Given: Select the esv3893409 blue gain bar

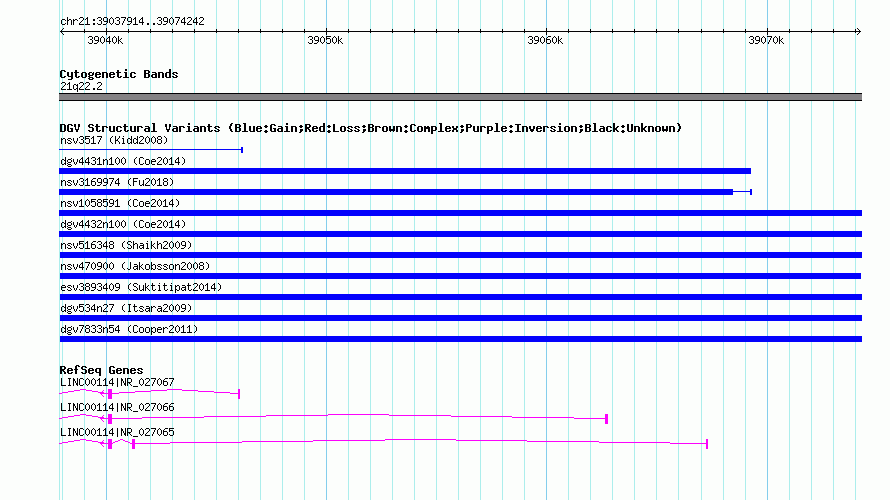Looking at the screenshot, I should [x=460, y=297].
